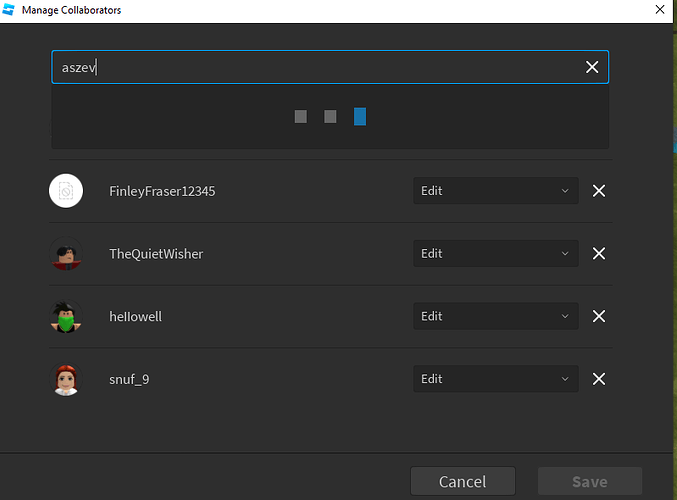Click TheQuietWisher's avatar image

66,253
